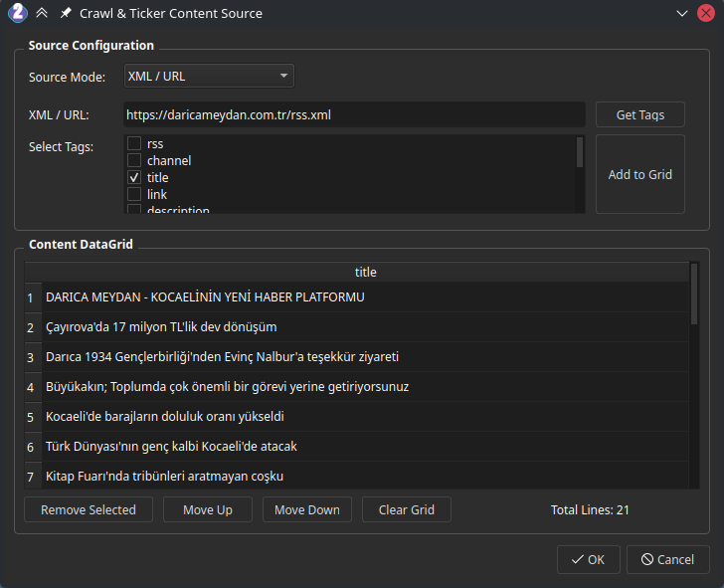Click the Move Up button
Screen dimensions: 724x588
pos(208,509)
